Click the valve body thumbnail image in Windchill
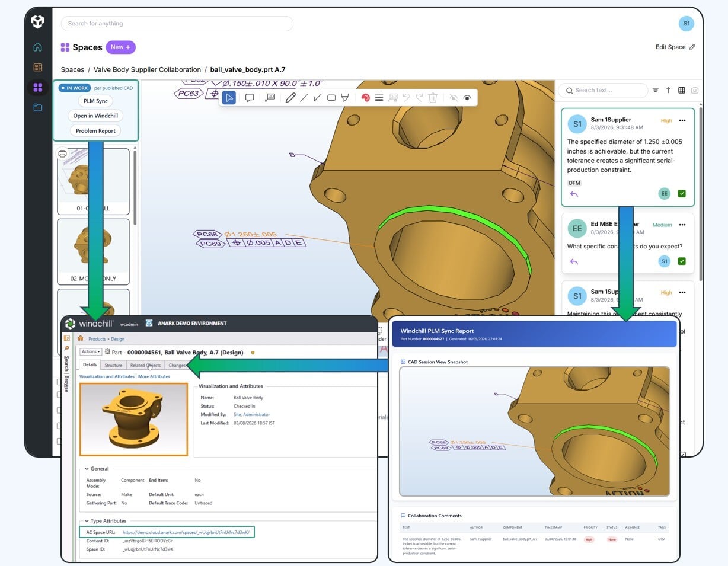The height and width of the screenshot is (566, 728). pos(133,419)
